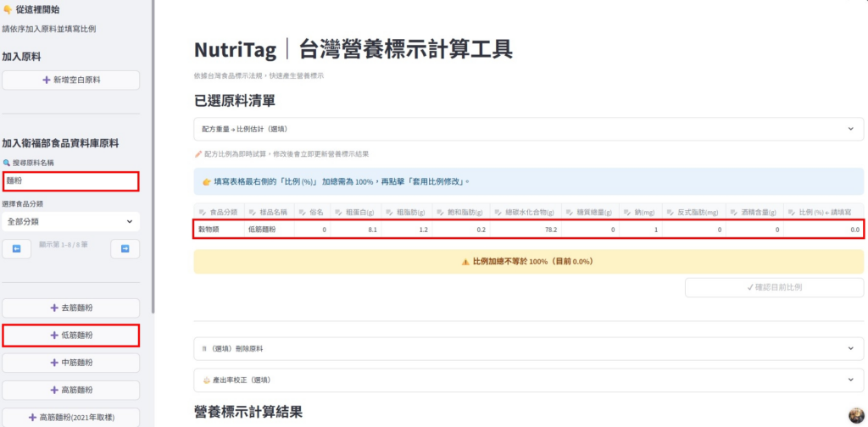Click the avatar icon at bottom right corner
Image resolution: width=868 pixels, height=427 pixels.
click(856, 416)
